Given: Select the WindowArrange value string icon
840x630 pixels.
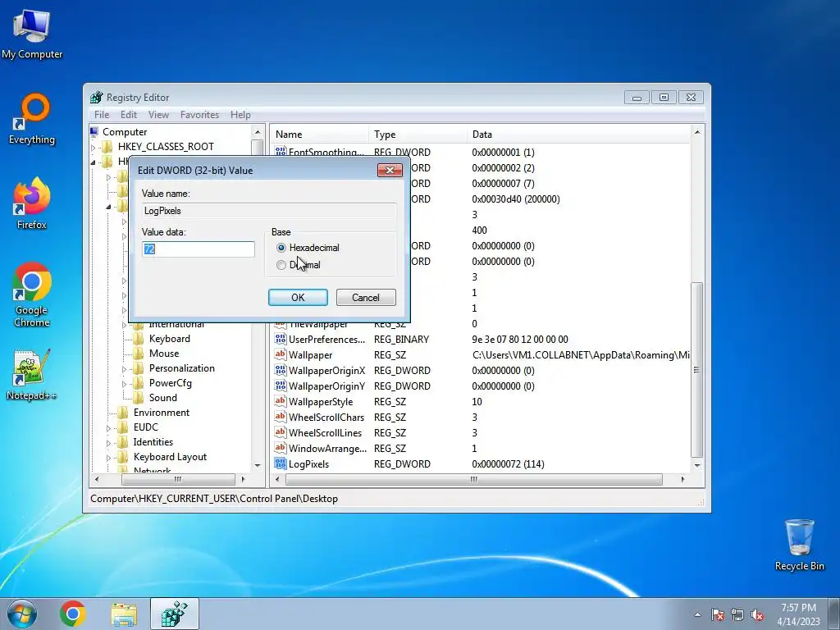Looking at the screenshot, I should (x=281, y=448).
